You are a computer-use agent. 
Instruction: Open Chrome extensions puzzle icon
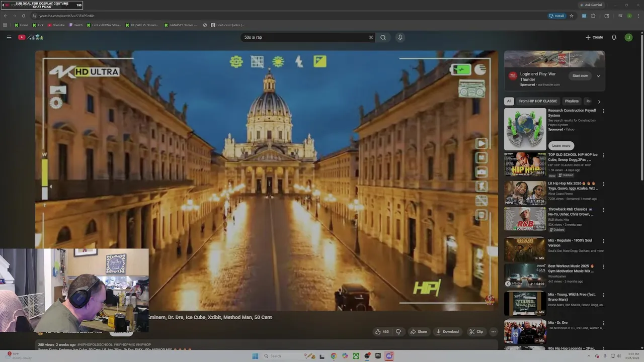pyautogui.click(x=593, y=16)
